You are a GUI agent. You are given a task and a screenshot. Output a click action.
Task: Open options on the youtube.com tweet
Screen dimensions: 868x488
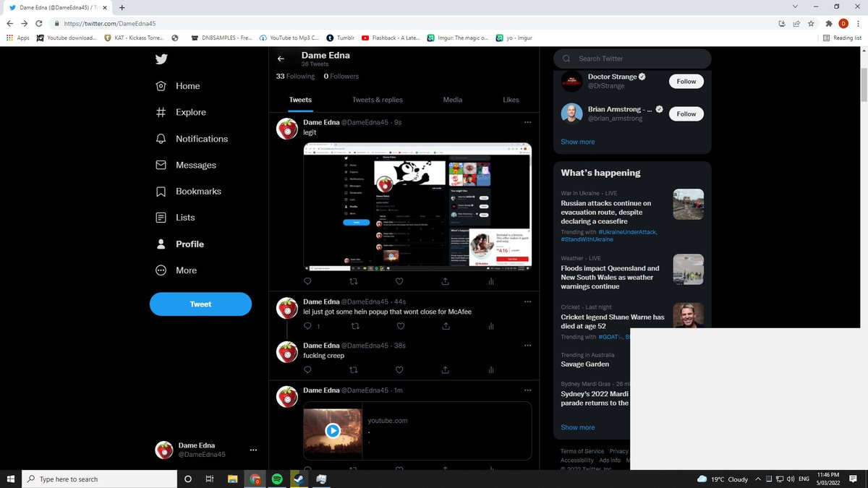528,390
